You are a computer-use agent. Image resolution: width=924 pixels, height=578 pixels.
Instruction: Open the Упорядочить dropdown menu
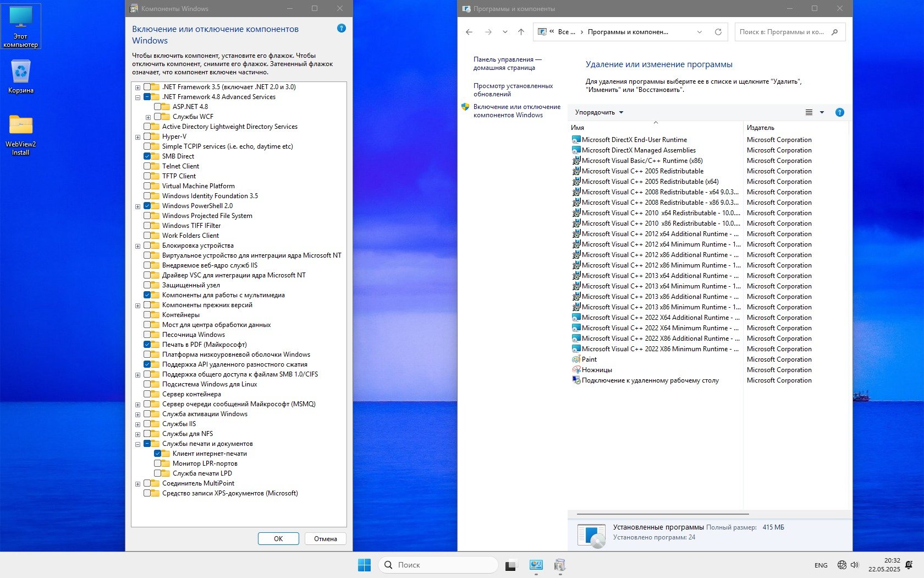tap(599, 112)
